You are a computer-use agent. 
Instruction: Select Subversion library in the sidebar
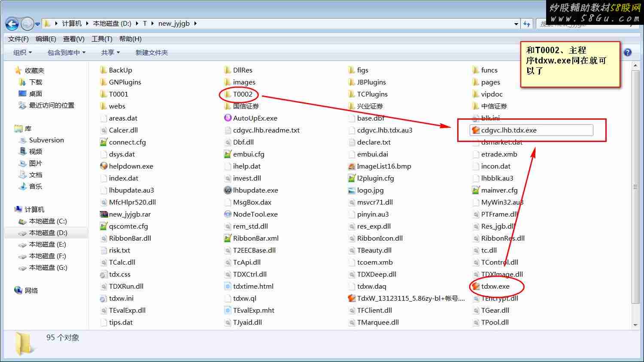[x=46, y=140]
